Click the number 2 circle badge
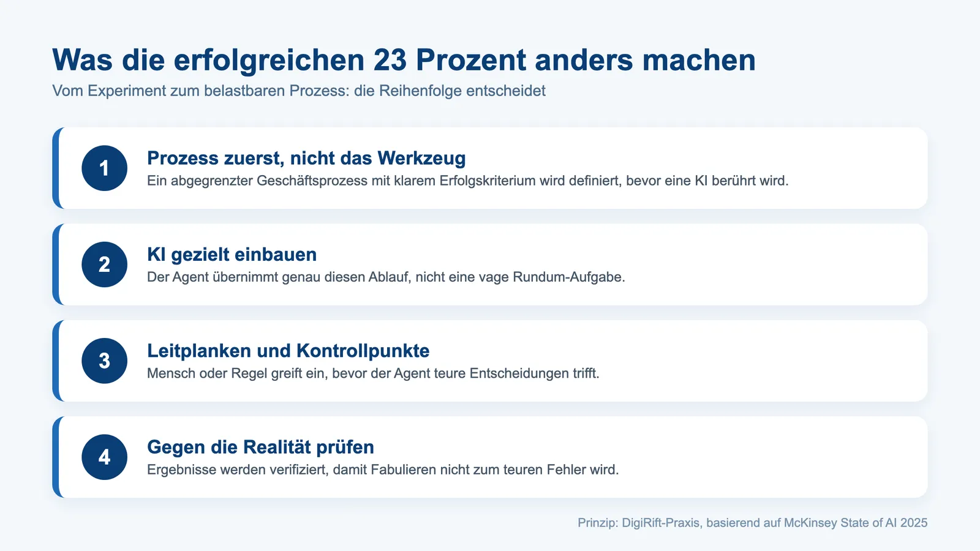 (105, 264)
